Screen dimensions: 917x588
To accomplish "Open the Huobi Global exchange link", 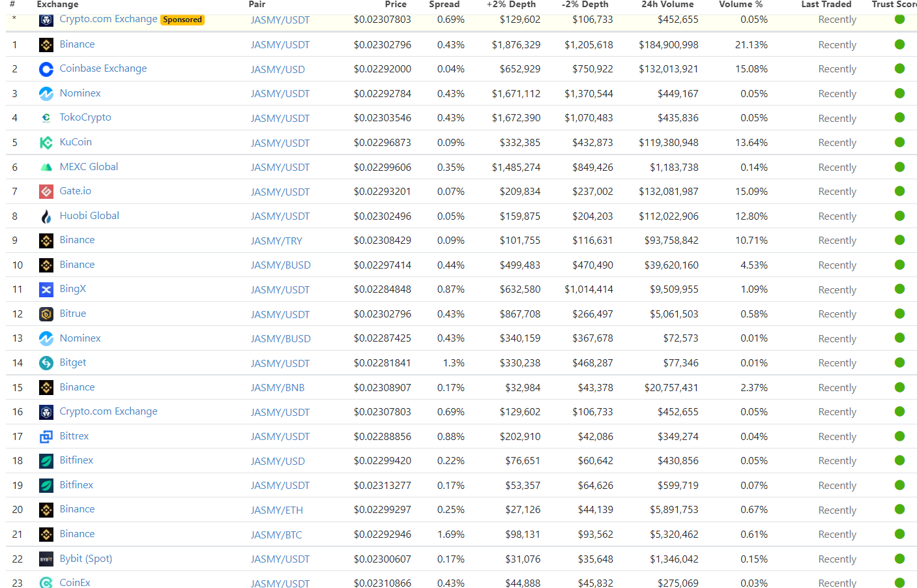I will (89, 216).
